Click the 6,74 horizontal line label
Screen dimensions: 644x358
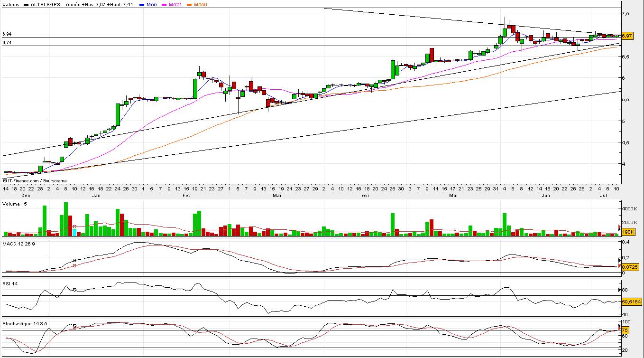pyautogui.click(x=7, y=43)
